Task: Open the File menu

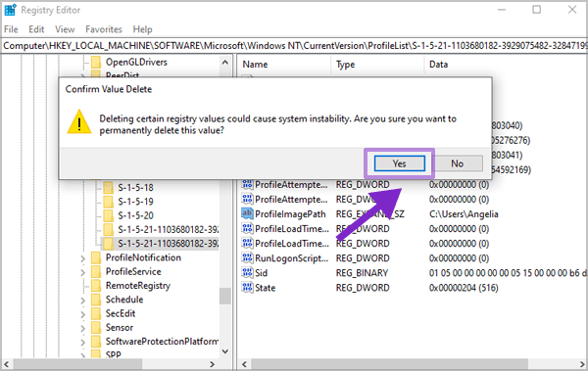Action: 11,29
